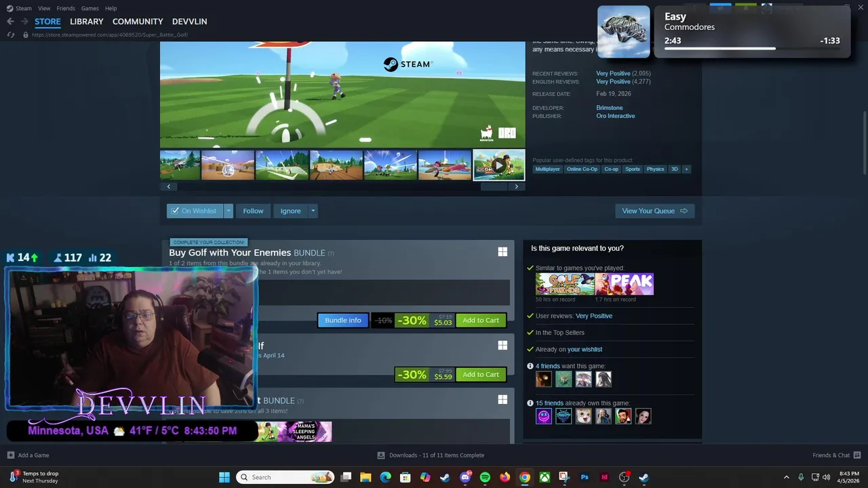
Task: Click Windows platform icon on the bottom bundle
Action: click(502, 400)
